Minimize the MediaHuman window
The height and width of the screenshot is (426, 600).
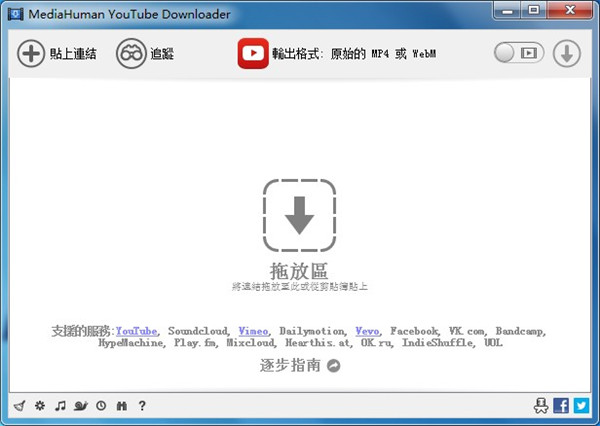[507, 10]
